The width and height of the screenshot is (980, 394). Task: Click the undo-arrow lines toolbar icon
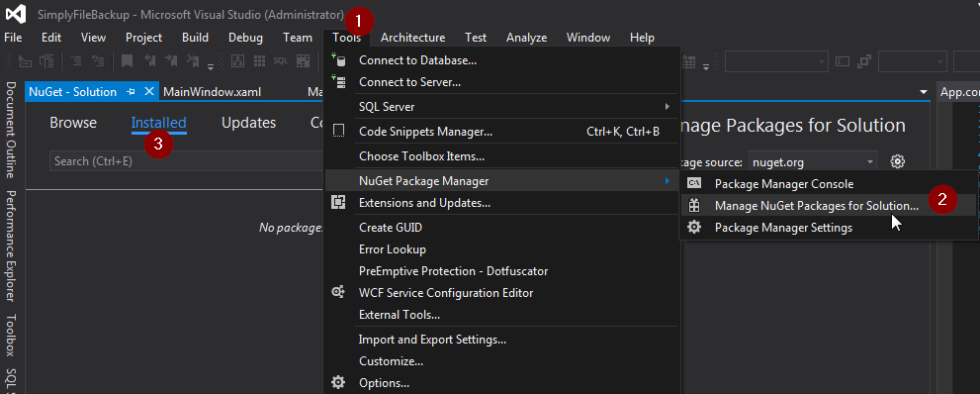click(x=98, y=60)
